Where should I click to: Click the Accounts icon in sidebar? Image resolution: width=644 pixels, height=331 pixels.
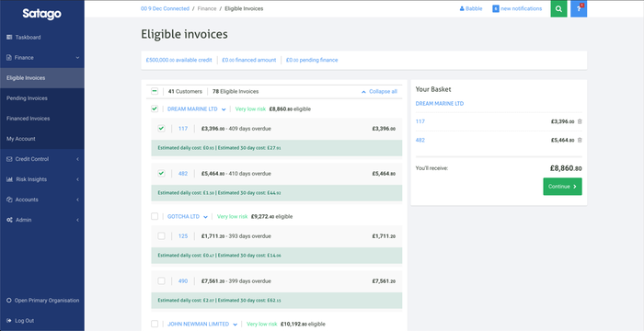pos(9,200)
